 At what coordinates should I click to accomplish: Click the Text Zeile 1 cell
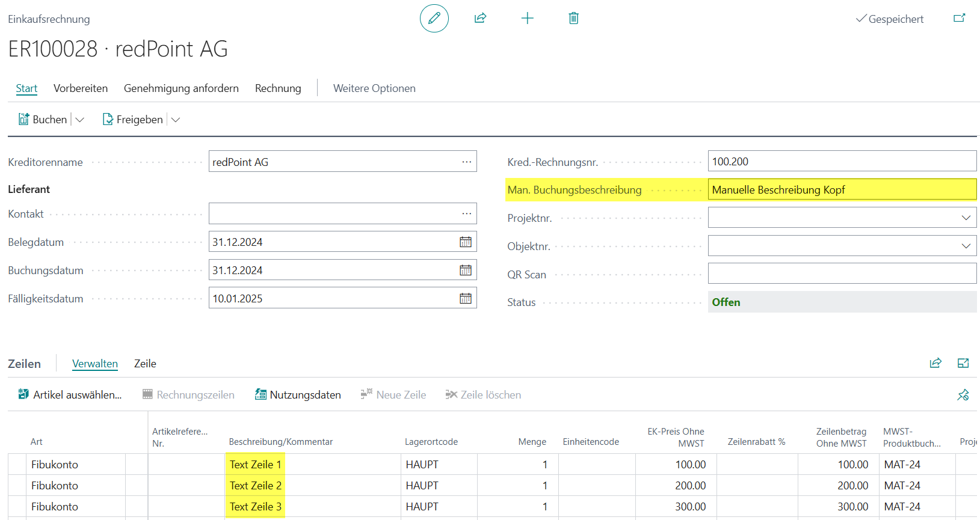click(312, 464)
